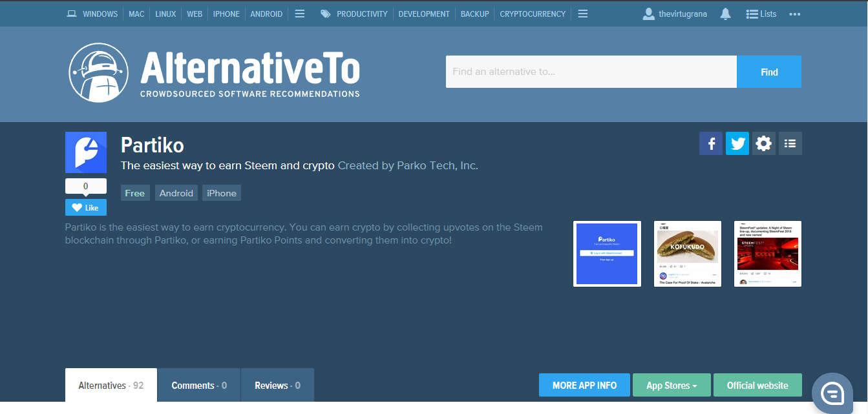Click the MORE APP INFO button
Screen dimensions: 868x414
pos(584,386)
